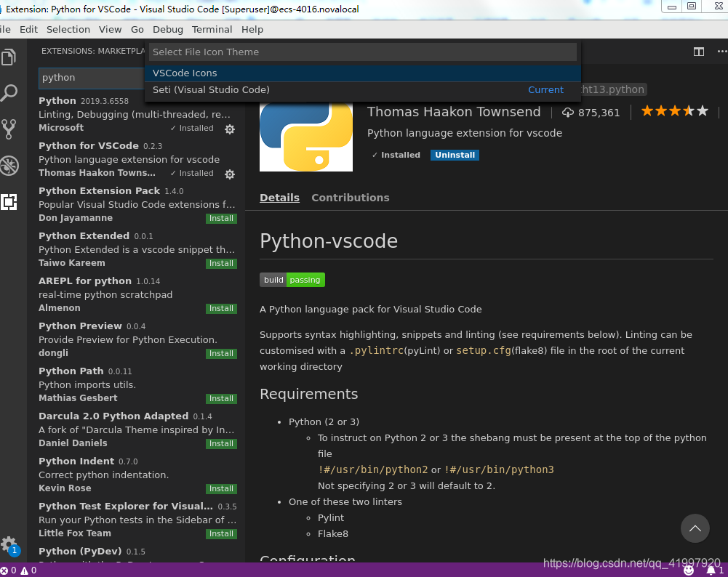Screen dimensions: 728x577
Task: Click the Python-vscode heading
Action: [x=329, y=241]
